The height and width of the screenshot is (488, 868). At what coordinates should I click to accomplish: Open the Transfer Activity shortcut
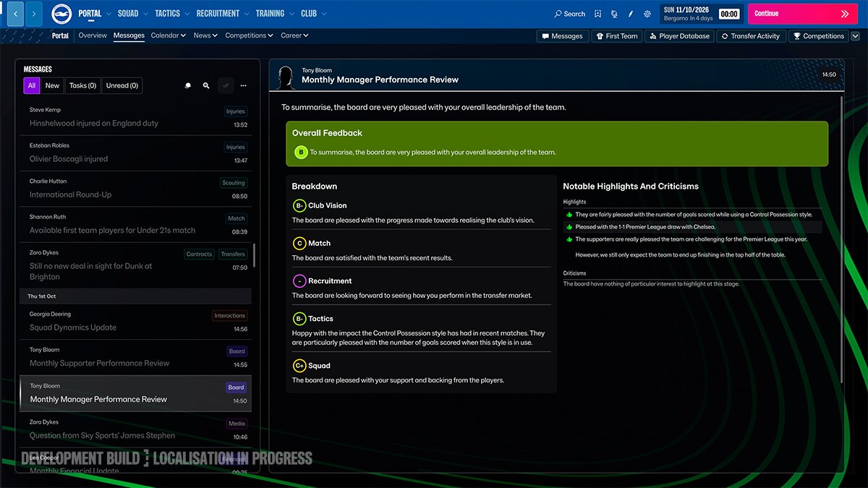pyautogui.click(x=750, y=36)
